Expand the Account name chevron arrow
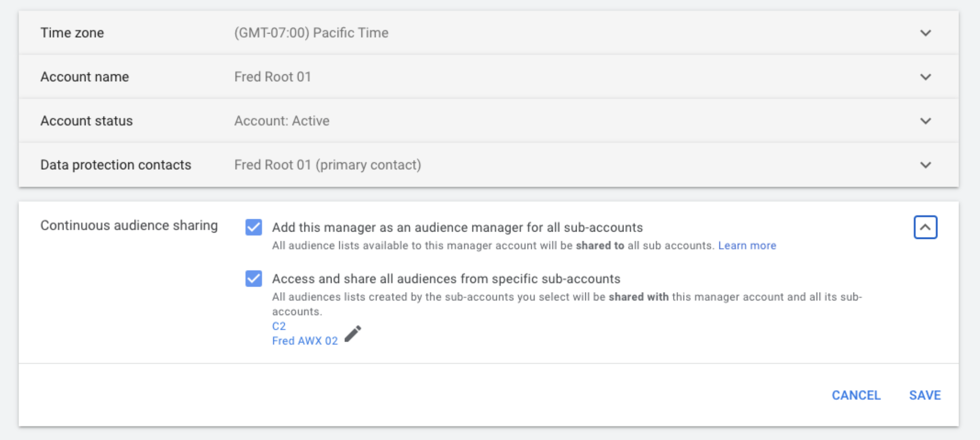 [925, 77]
